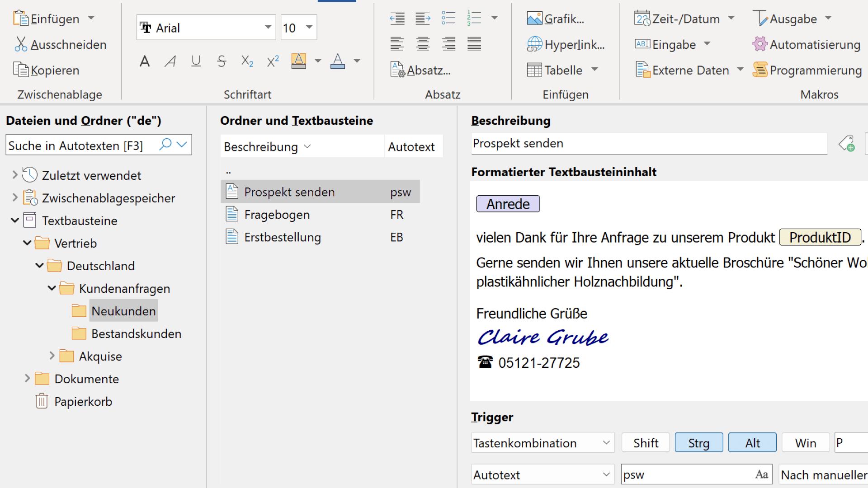The width and height of the screenshot is (868, 488).
Task: Click the text highlight color swatch
Action: pos(299,61)
